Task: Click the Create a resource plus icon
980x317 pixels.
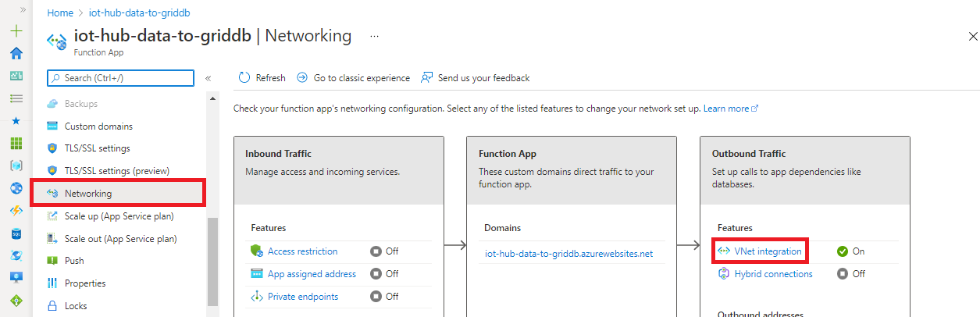Action: coord(16,31)
